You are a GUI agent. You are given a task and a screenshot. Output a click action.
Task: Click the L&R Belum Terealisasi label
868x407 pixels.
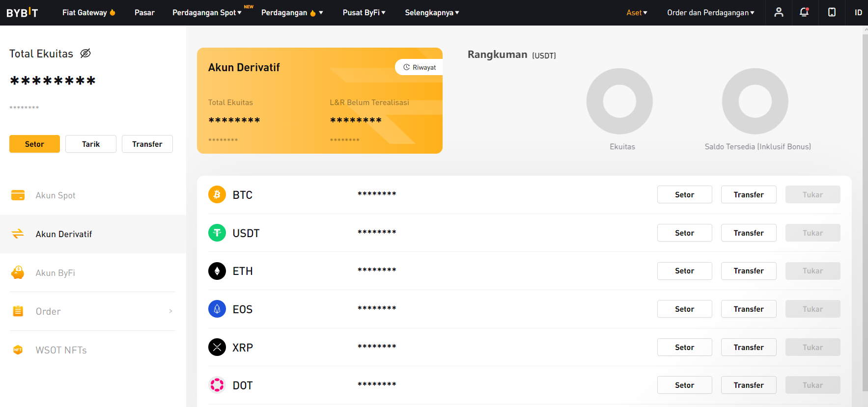(369, 102)
